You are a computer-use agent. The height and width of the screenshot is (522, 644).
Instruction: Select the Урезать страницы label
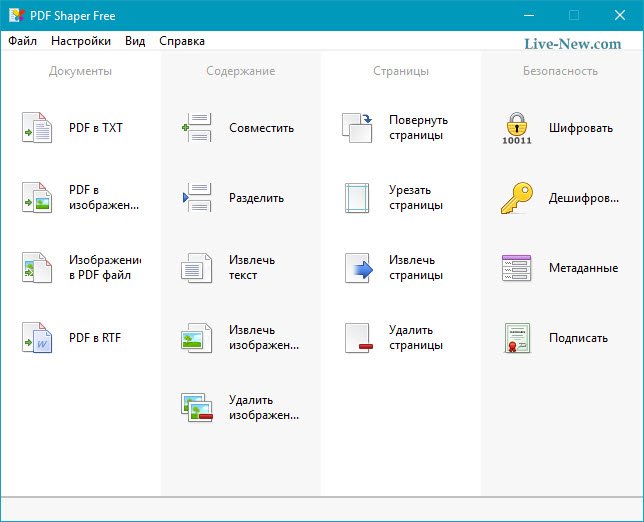[x=416, y=198]
